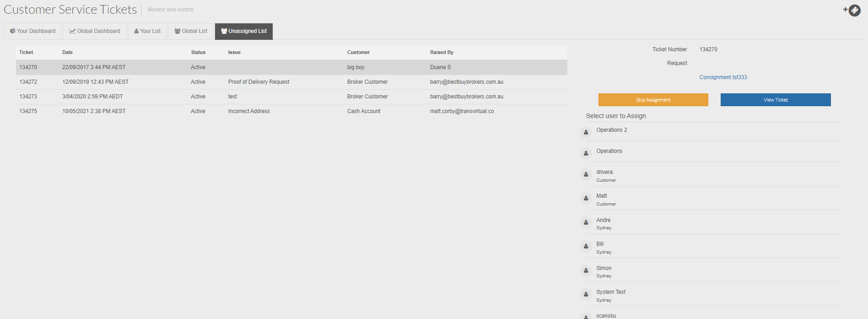Open the Your List tab
Image resolution: width=868 pixels, height=319 pixels.
[x=147, y=31]
